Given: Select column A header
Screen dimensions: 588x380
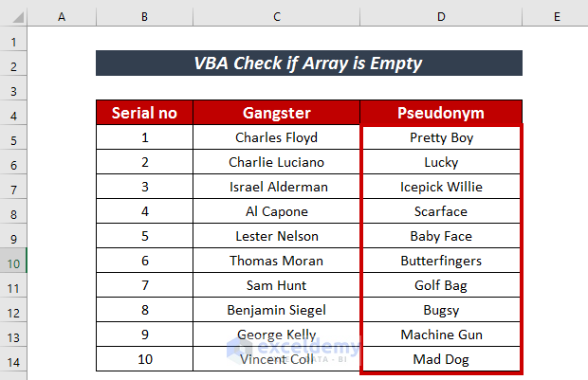Looking at the screenshot, I should coord(62,18).
